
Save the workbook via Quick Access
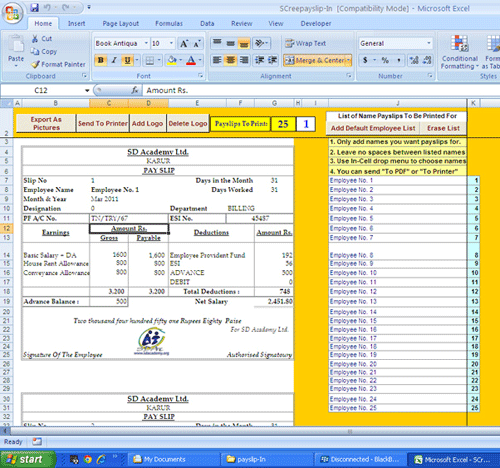(35, 7)
